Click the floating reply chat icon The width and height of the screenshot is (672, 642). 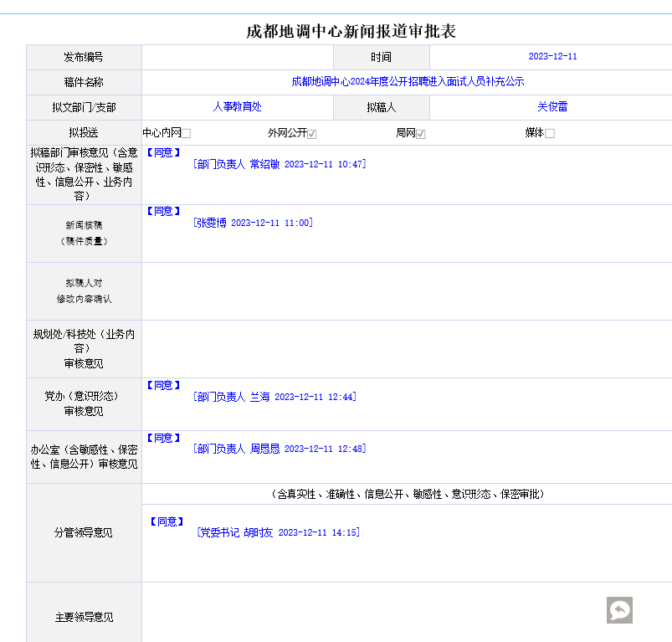pos(619,610)
